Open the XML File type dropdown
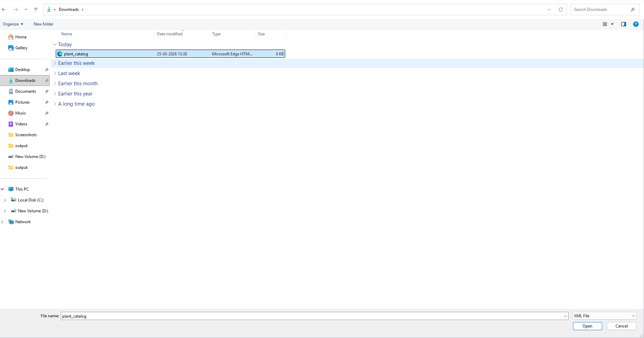This screenshot has width=644, height=338. point(604,316)
